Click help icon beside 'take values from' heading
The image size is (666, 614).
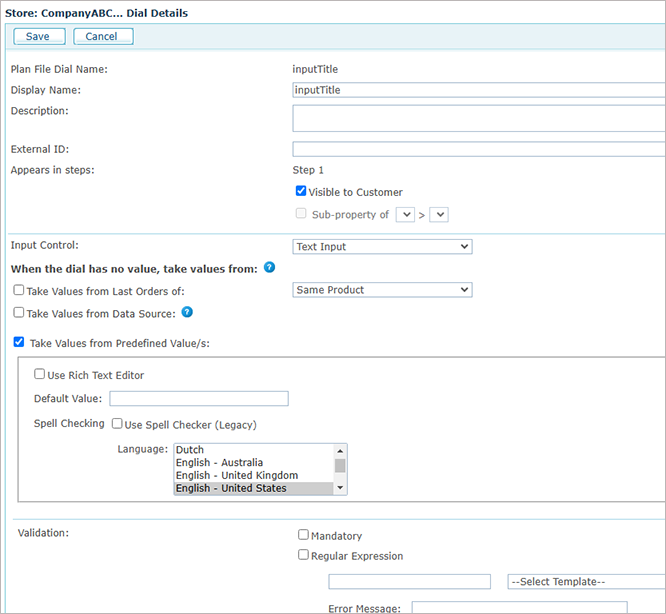pos(270,268)
